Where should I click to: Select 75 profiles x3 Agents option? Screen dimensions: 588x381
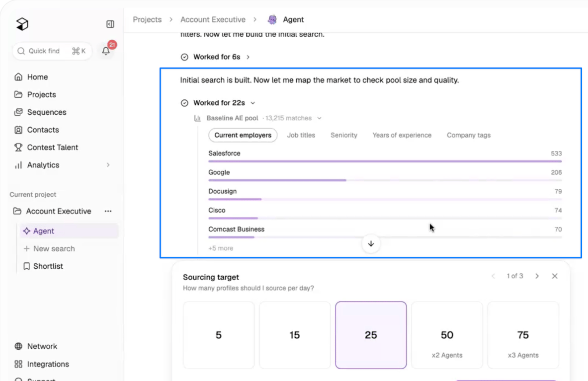(x=523, y=335)
